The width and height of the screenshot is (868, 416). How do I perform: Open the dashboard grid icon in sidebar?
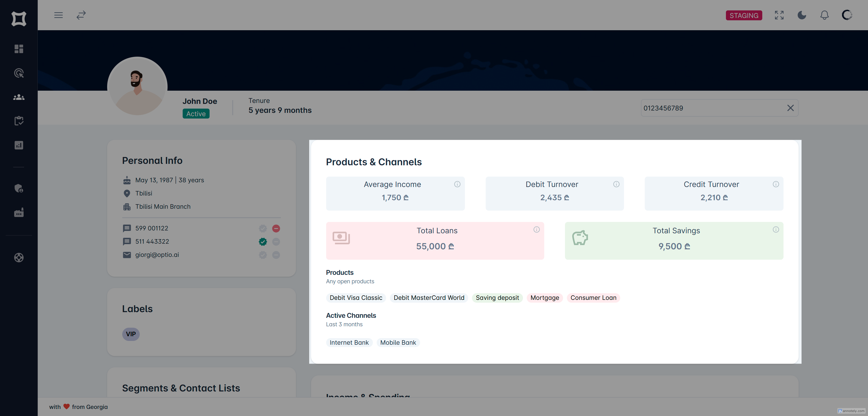tap(19, 49)
